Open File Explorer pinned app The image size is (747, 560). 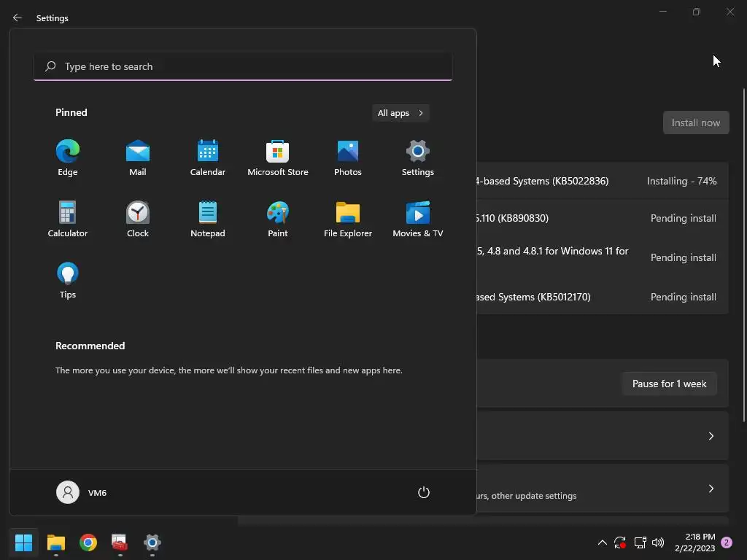pos(348,219)
